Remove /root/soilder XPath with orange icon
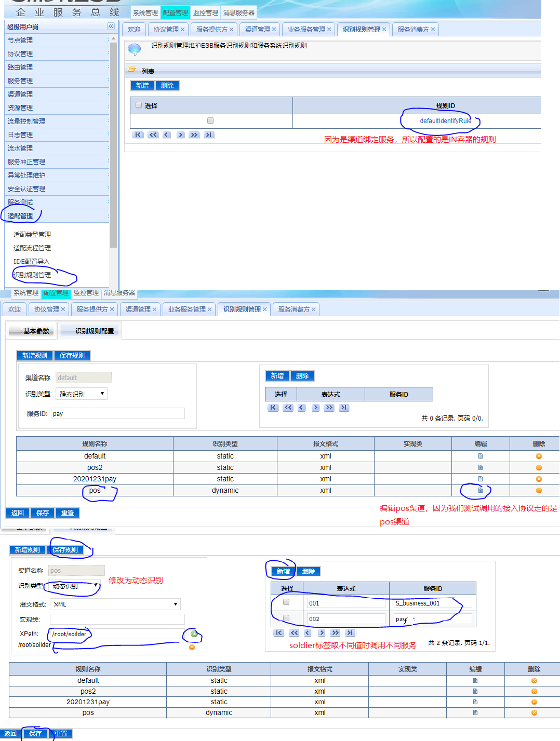 [192, 647]
